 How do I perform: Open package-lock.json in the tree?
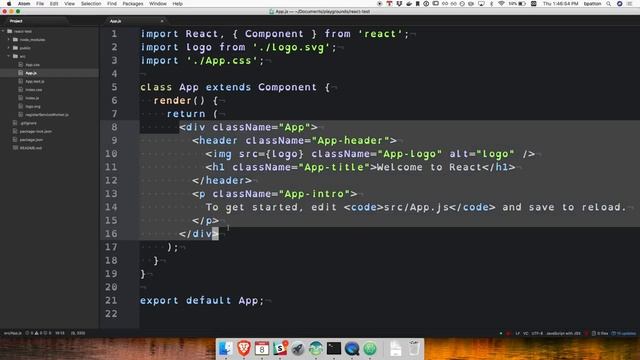tap(36, 131)
